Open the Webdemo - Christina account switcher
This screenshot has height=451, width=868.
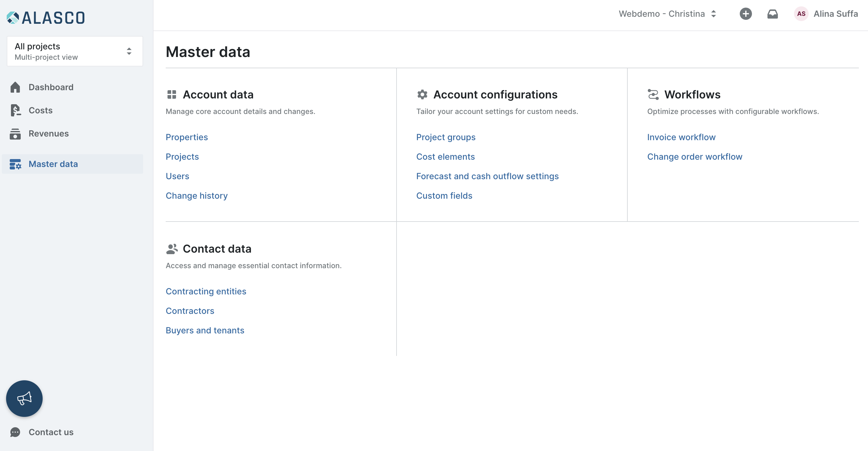[x=668, y=14]
